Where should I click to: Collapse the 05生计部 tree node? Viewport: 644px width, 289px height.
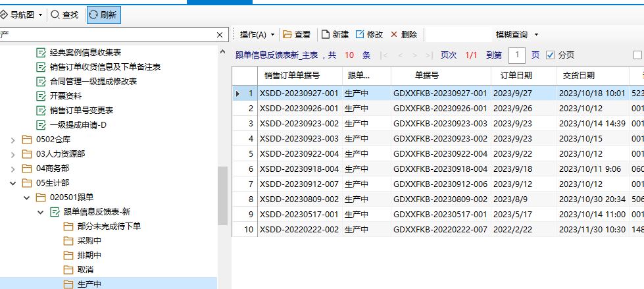click(x=12, y=182)
